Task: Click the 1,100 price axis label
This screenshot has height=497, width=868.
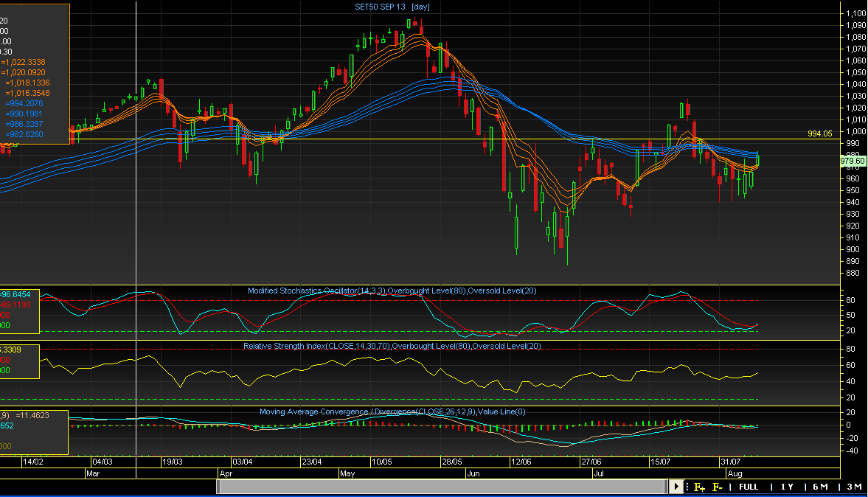Action: tap(855, 13)
